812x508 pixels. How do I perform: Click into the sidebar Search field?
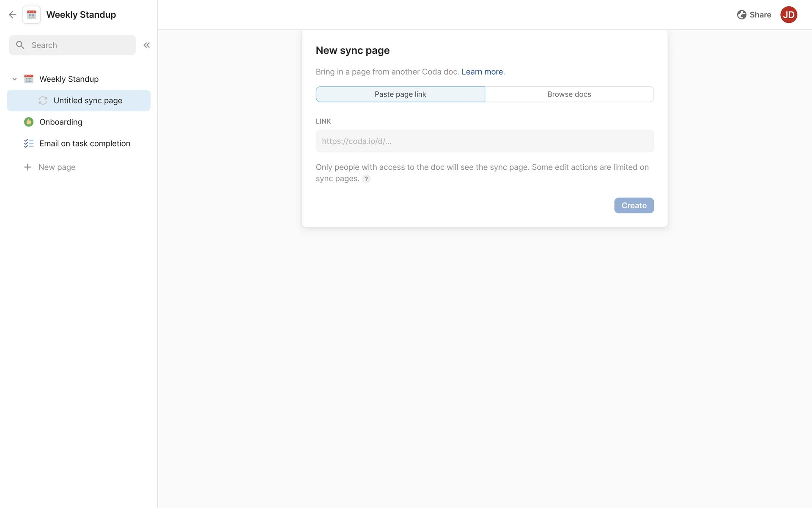click(80, 45)
